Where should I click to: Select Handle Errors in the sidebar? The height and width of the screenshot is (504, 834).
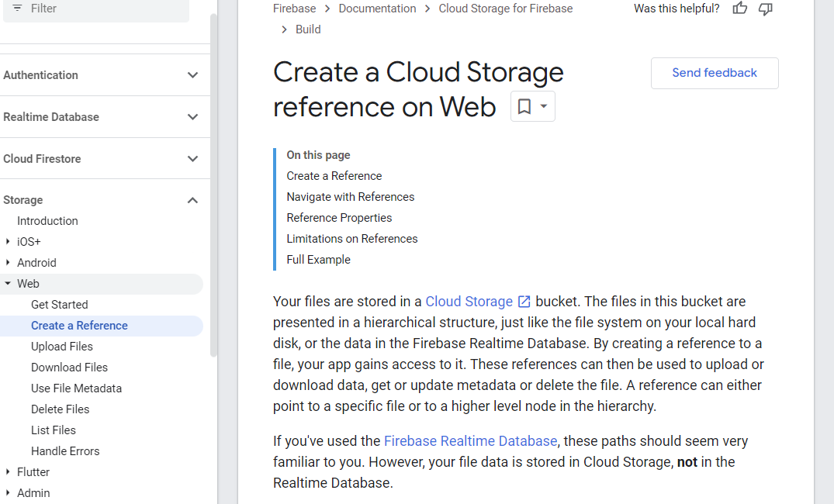coord(65,451)
